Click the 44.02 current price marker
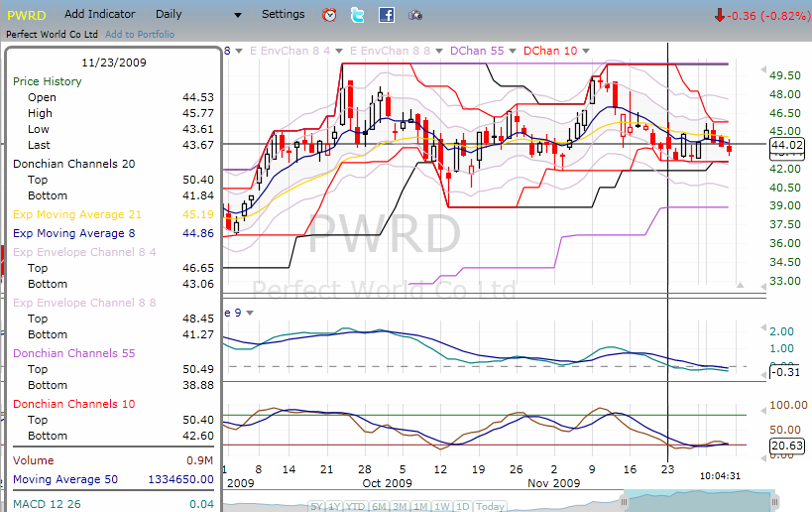 tap(787, 145)
